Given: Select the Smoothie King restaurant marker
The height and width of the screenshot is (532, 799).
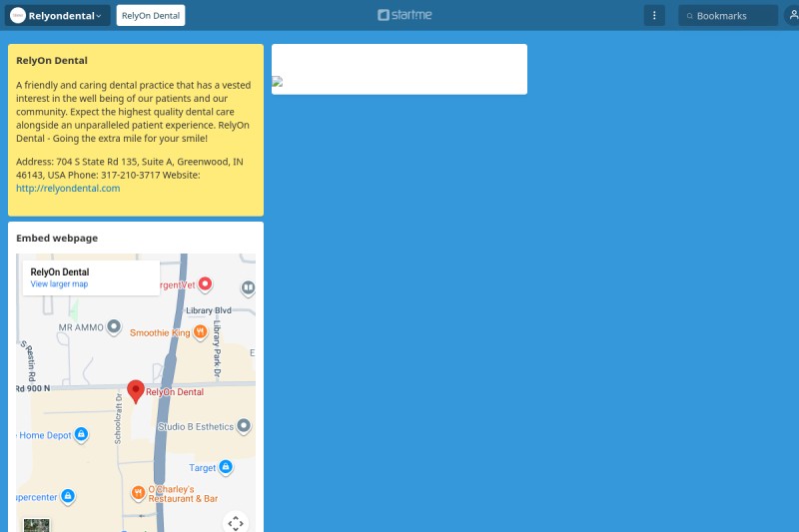Looking at the screenshot, I should point(201,332).
